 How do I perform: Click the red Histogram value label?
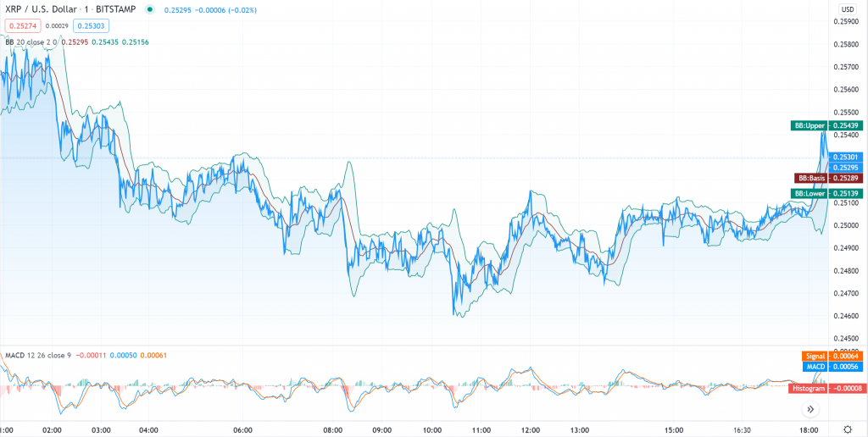click(810, 388)
